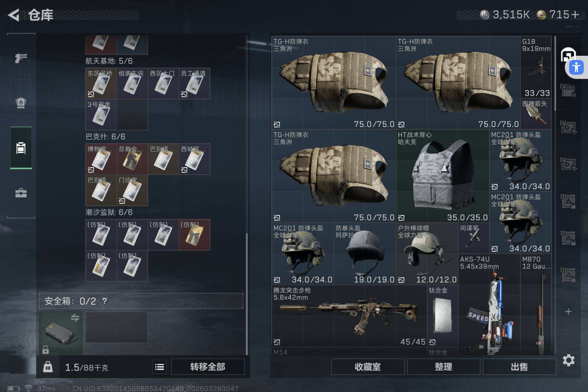Select the active key card case tab

coord(21,148)
